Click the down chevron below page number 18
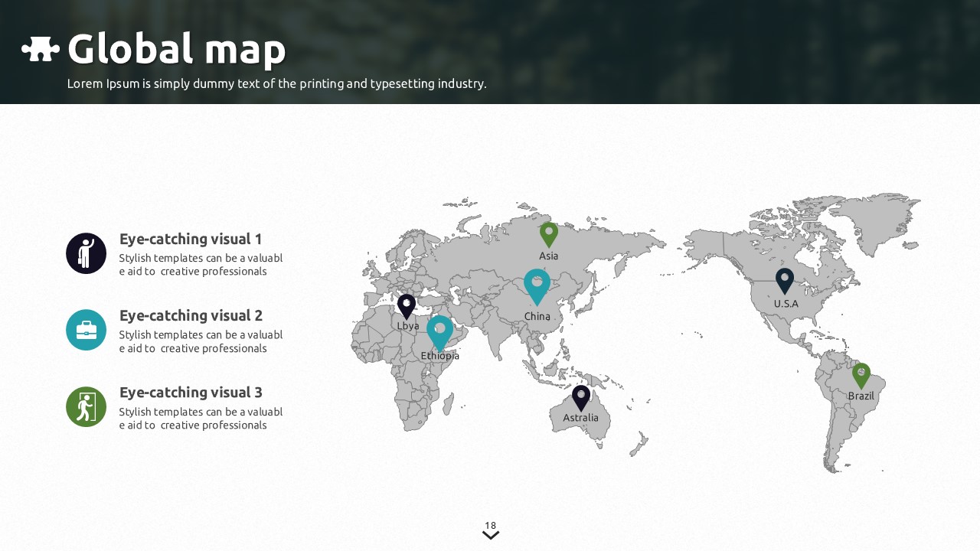The height and width of the screenshot is (551, 980). (x=491, y=536)
